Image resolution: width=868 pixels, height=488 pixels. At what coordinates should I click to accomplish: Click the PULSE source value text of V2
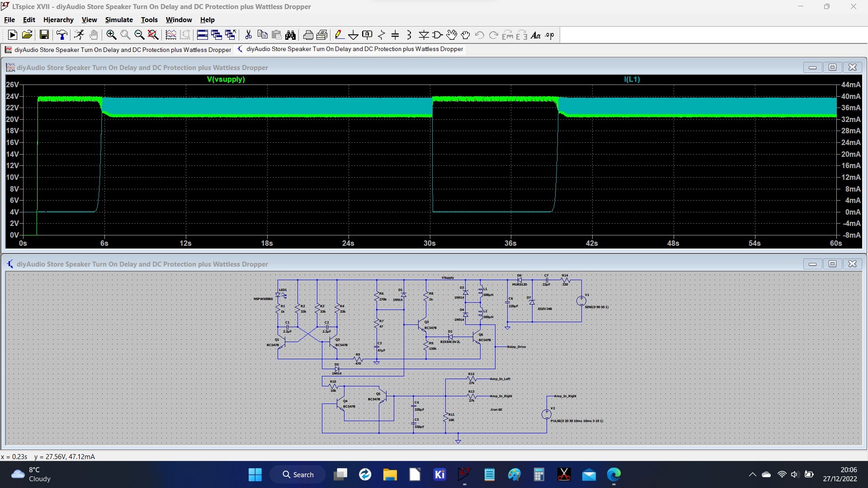coord(577,421)
